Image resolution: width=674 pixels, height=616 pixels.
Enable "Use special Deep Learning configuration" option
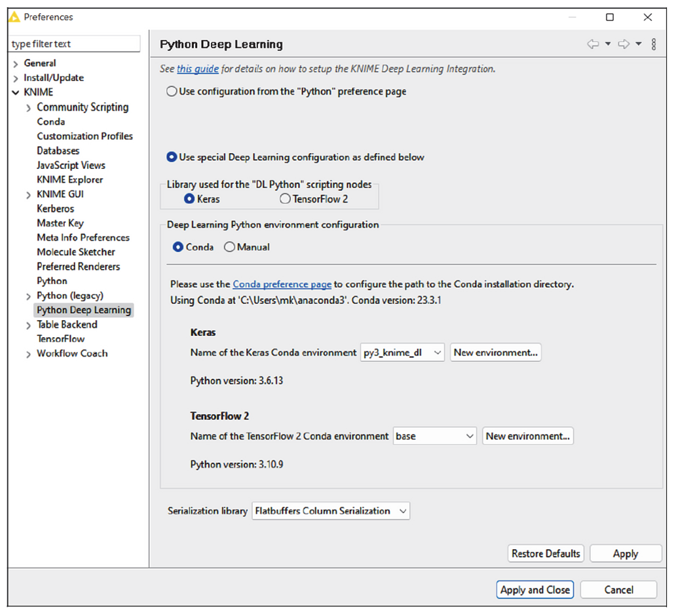click(x=171, y=157)
